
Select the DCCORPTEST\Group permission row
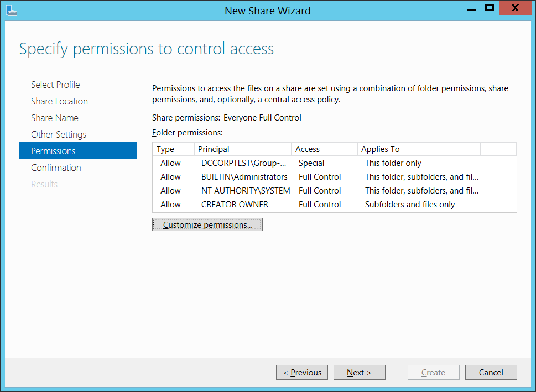[x=334, y=163]
